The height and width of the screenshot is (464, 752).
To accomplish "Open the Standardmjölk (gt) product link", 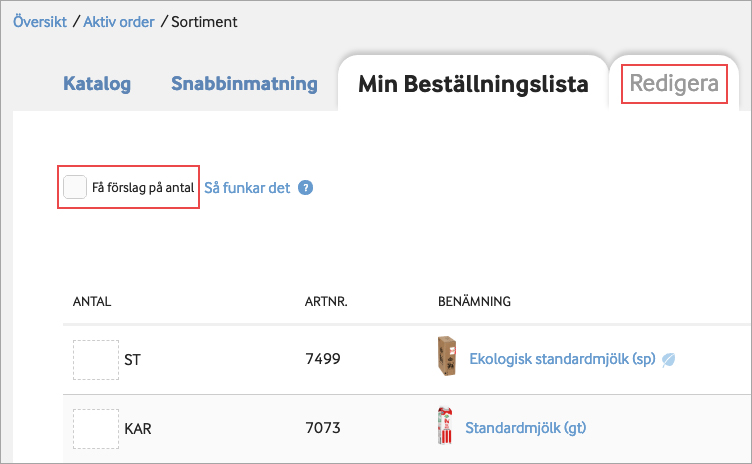I will [x=525, y=429].
